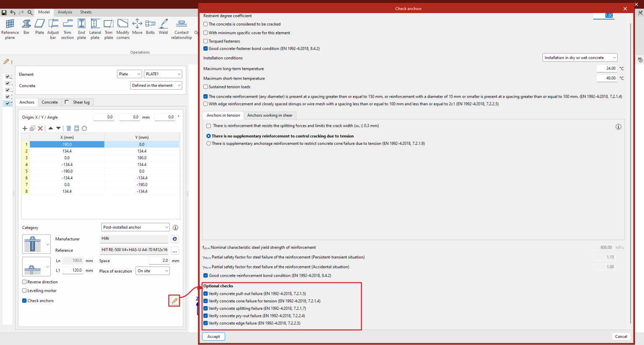The image size is (644, 345).
Task: Open the anchor reference selector with ellipsis button
Action: [x=174, y=250]
